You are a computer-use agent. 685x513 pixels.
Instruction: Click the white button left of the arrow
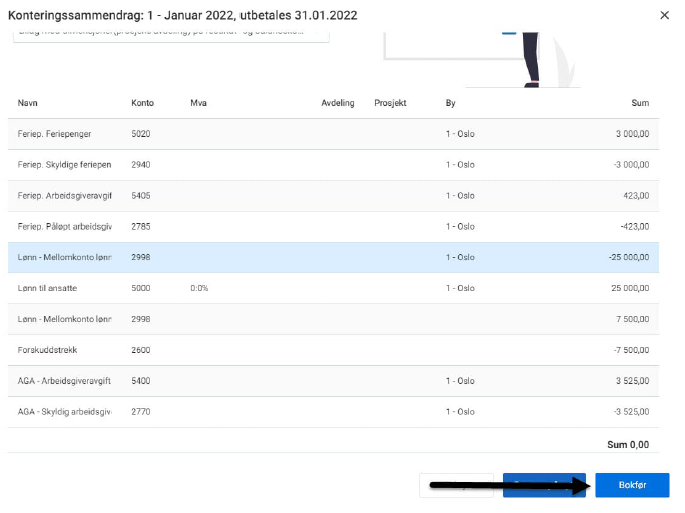[456, 485]
